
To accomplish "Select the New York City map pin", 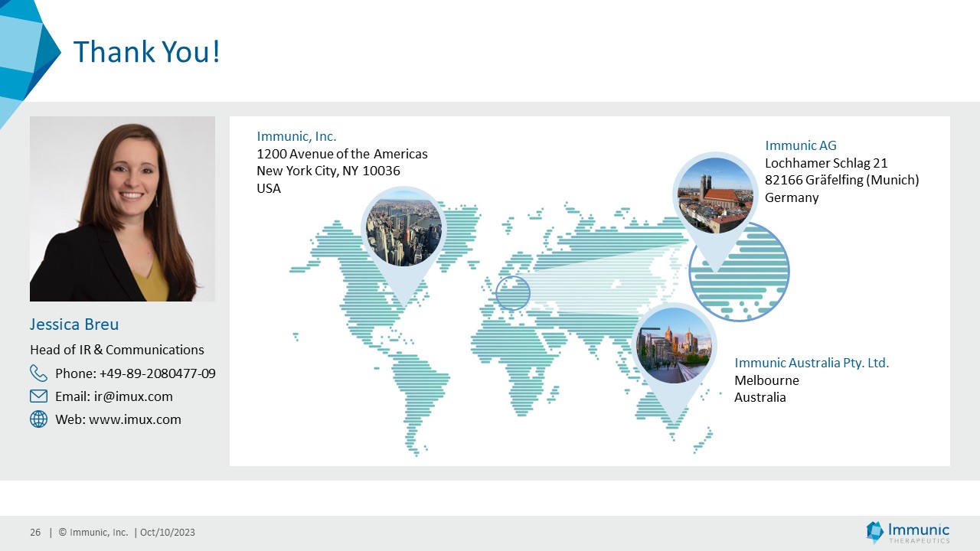I will coord(403,227).
